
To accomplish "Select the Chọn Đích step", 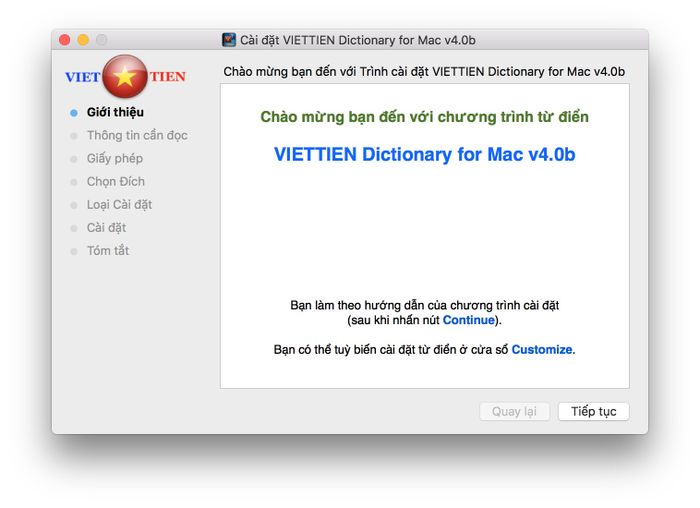I will click(x=116, y=181).
